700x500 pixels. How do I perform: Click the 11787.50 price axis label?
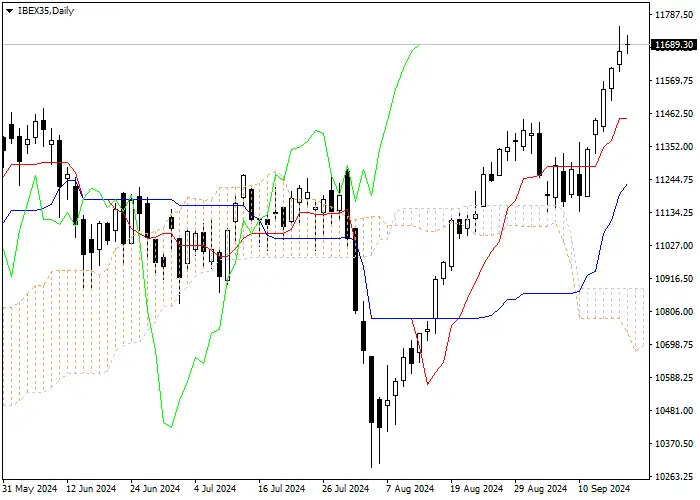tap(674, 15)
